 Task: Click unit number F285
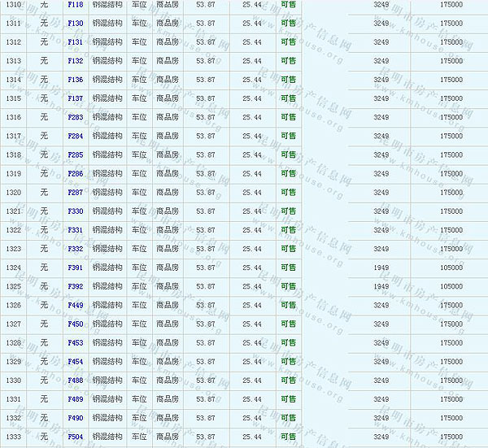click(76, 154)
